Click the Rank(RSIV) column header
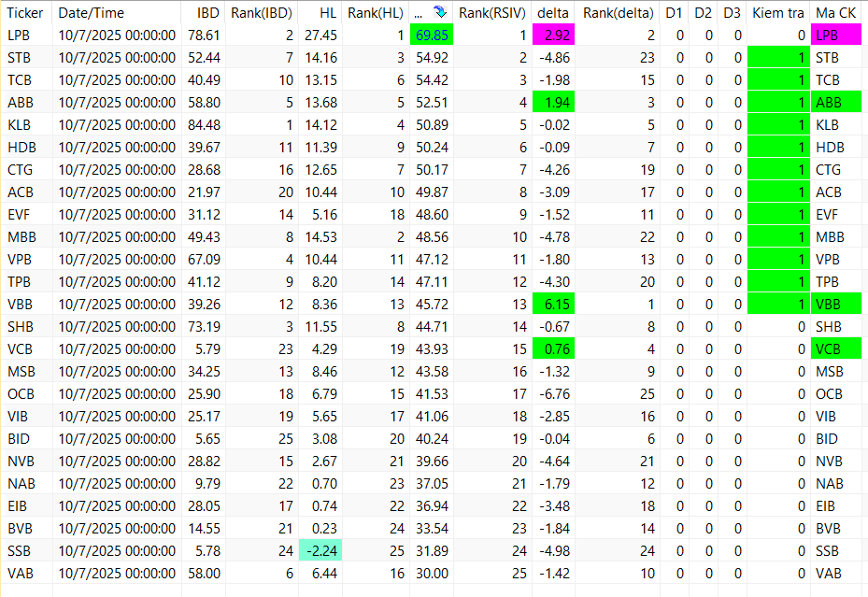 pyautogui.click(x=492, y=13)
